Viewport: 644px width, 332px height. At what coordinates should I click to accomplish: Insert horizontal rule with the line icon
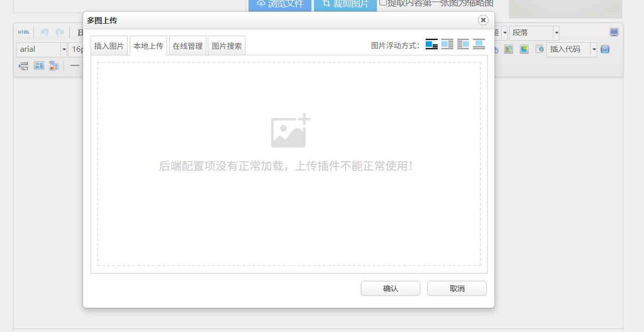75,66
